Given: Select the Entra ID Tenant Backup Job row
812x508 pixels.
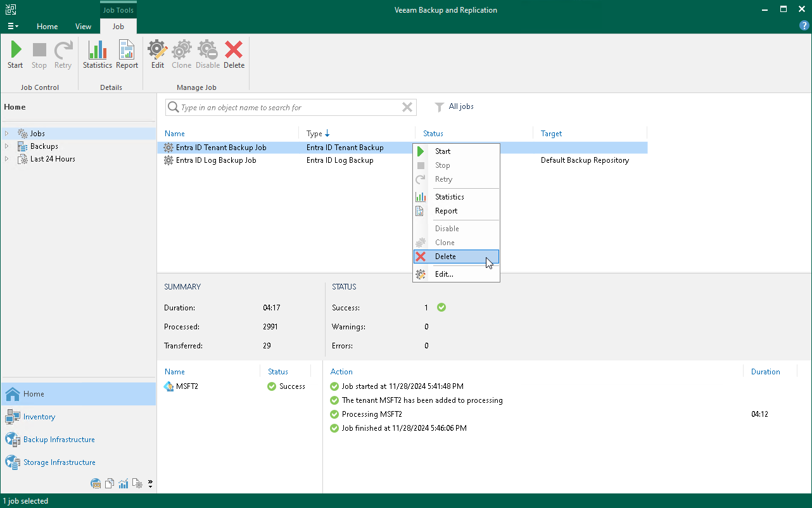Looking at the screenshot, I should tap(402, 148).
